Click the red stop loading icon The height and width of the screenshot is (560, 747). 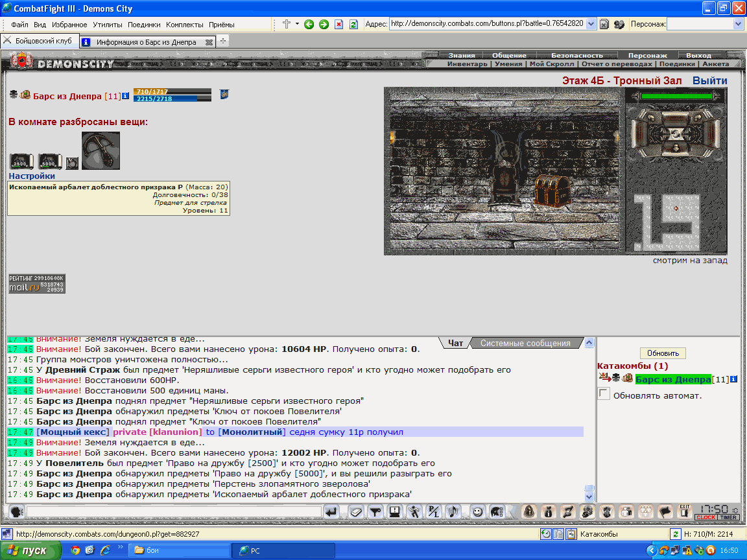pyautogui.click(x=338, y=24)
